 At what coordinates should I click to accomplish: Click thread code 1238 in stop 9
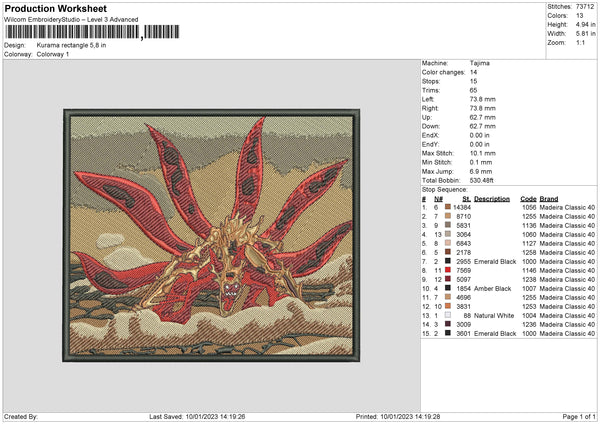point(529,280)
